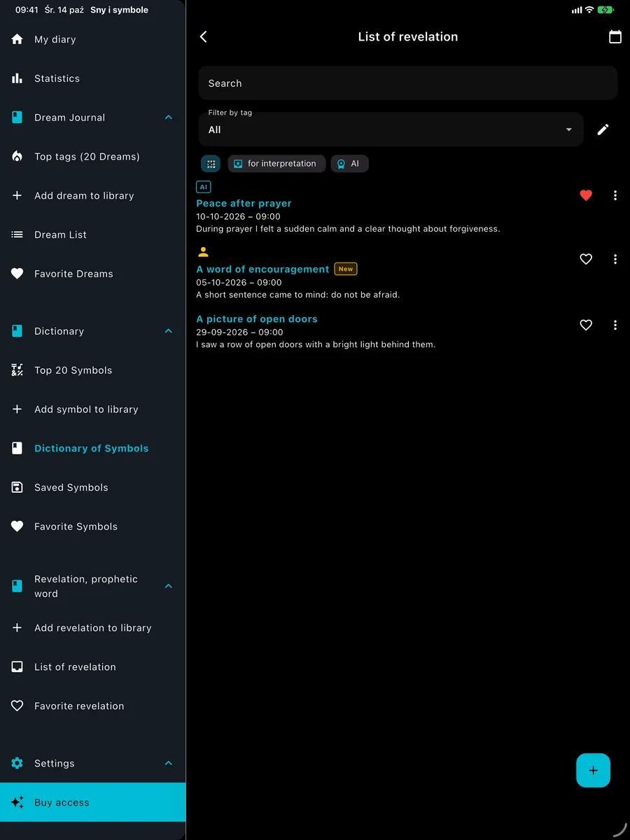Open A picture of open doors title

257,318
